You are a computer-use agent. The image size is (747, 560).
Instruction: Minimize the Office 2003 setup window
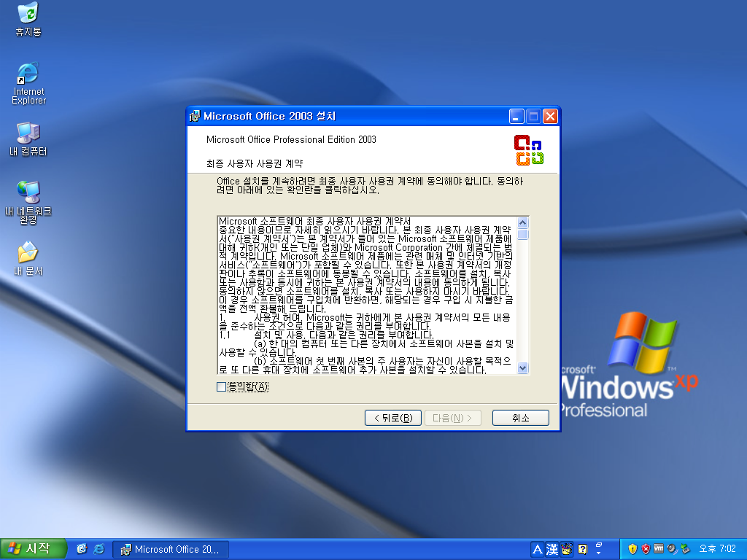coord(516,116)
